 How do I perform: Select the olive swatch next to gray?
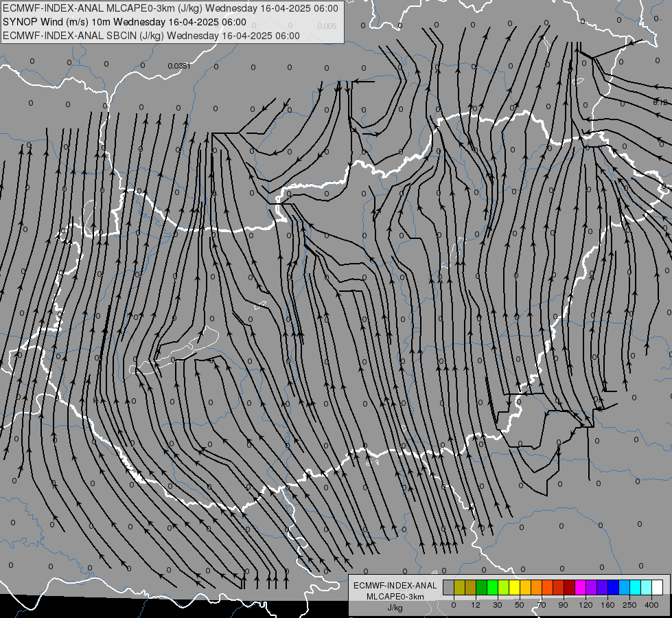[459, 587]
